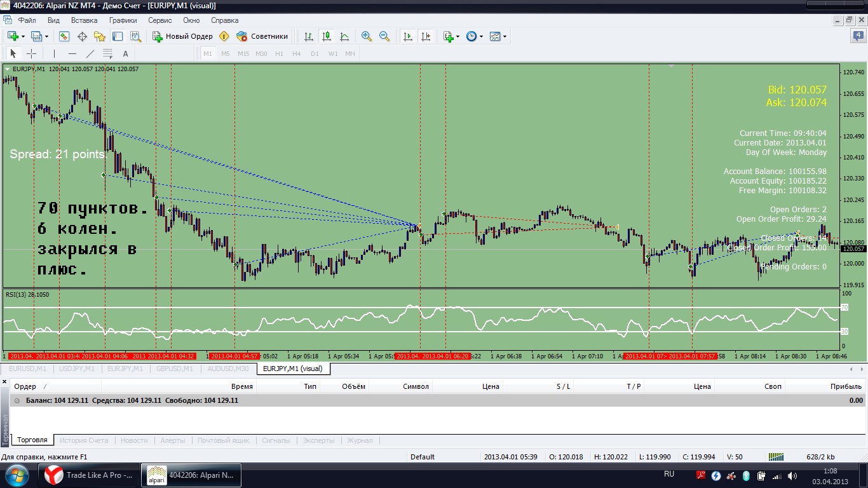The image size is (868, 488).
Task: Open the Файл menu
Action: [27, 20]
